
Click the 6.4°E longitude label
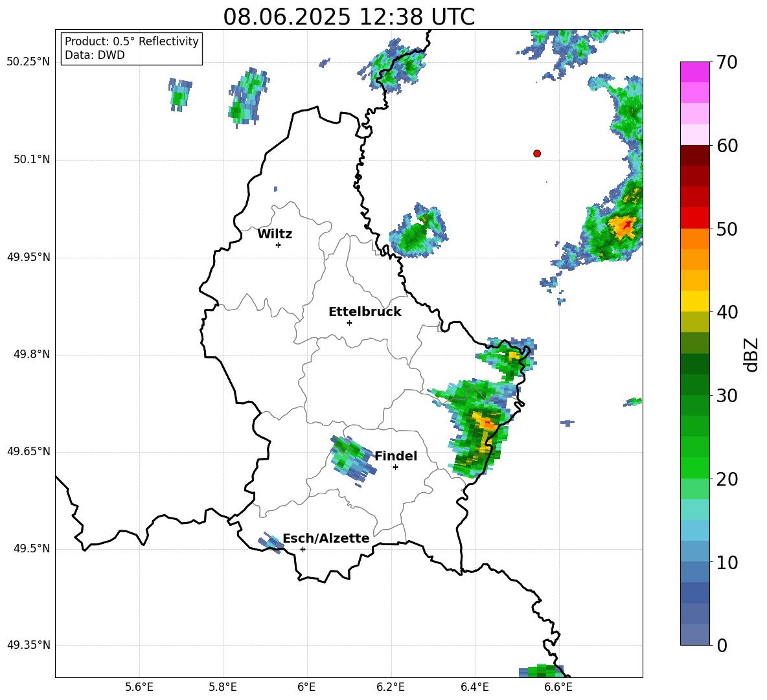pos(474,687)
